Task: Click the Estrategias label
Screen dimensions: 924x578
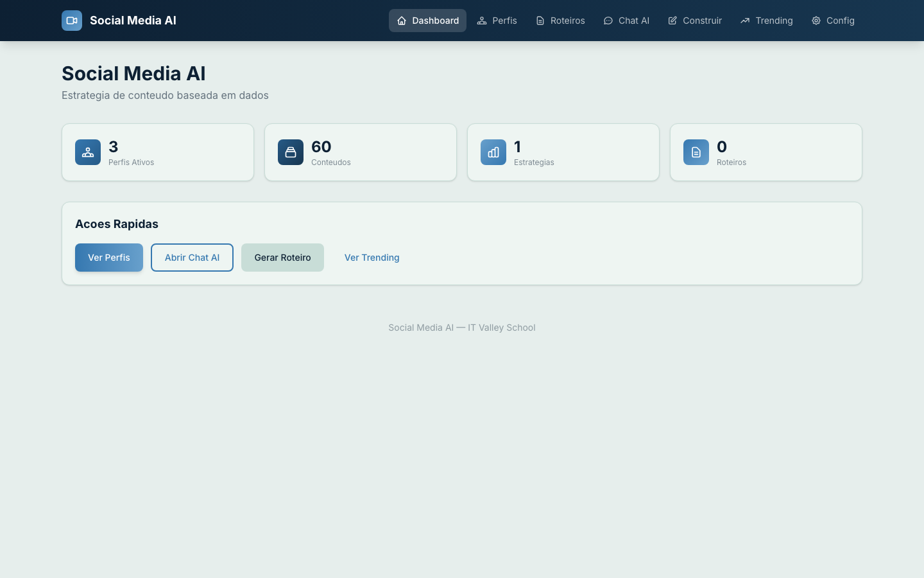Action: tap(534, 162)
